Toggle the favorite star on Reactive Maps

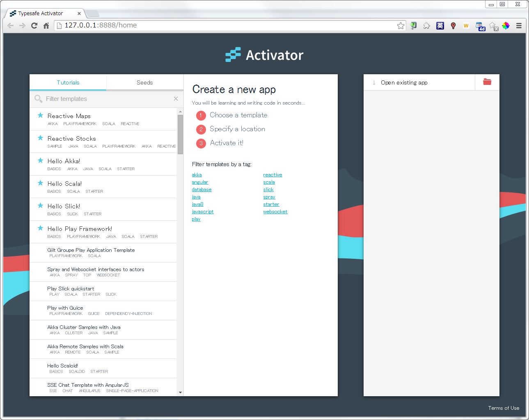point(40,116)
